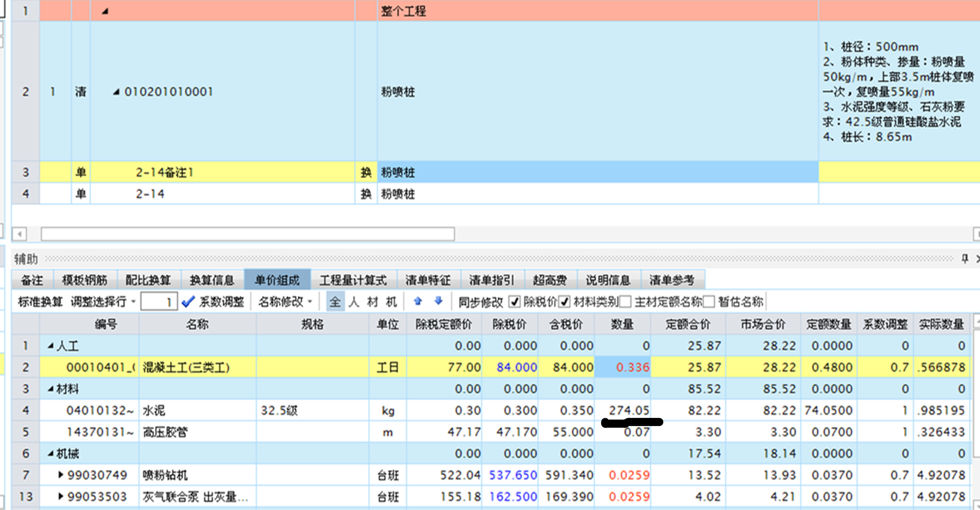
Task: Click the 编号 column header
Action: coord(89,324)
